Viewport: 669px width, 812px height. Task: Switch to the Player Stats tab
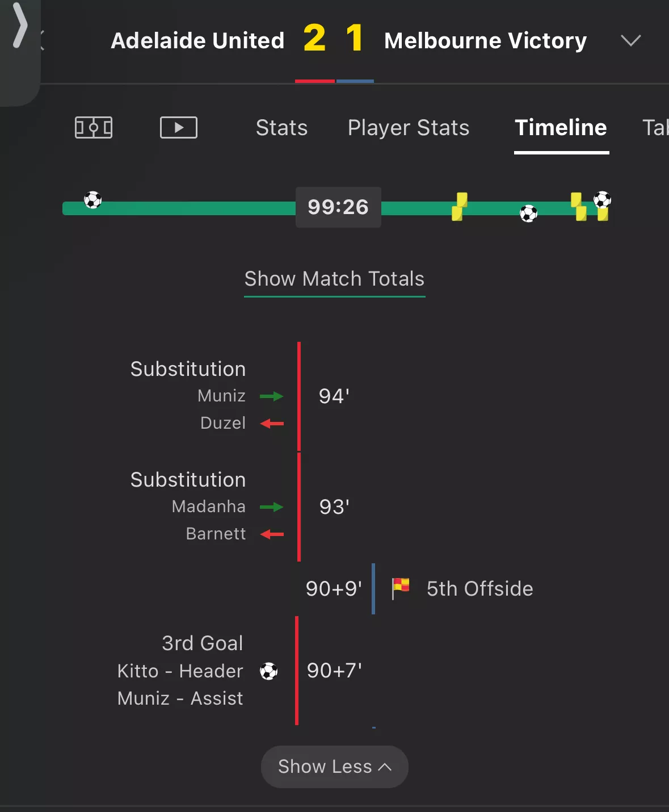tap(409, 128)
